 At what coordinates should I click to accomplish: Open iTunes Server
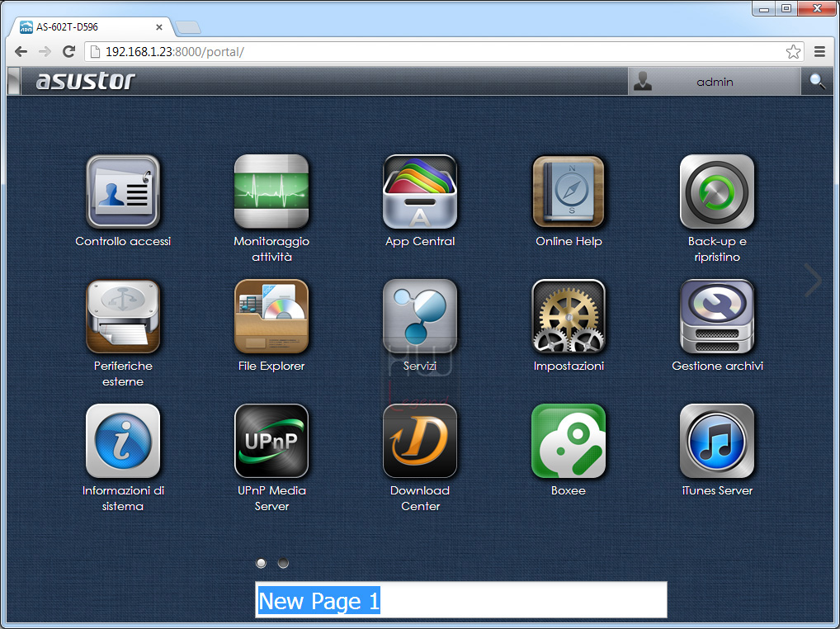[717, 441]
